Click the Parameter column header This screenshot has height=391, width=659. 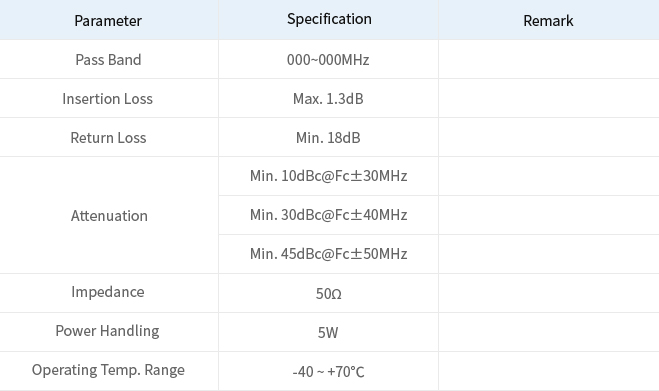point(108,21)
